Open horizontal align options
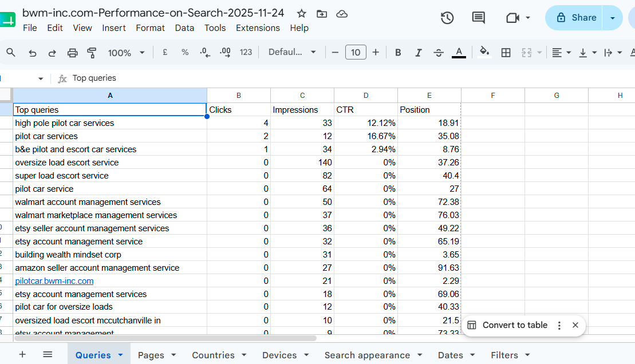Viewport: 635px width, 364px height. [x=561, y=53]
